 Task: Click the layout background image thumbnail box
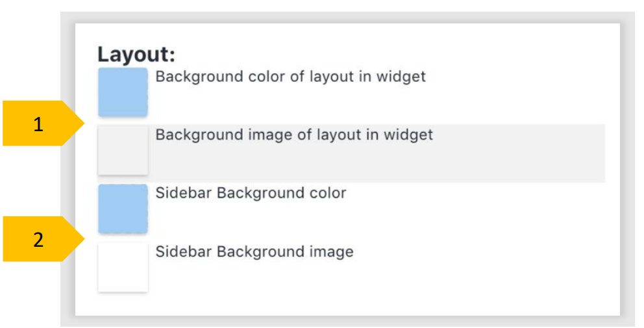(123, 150)
